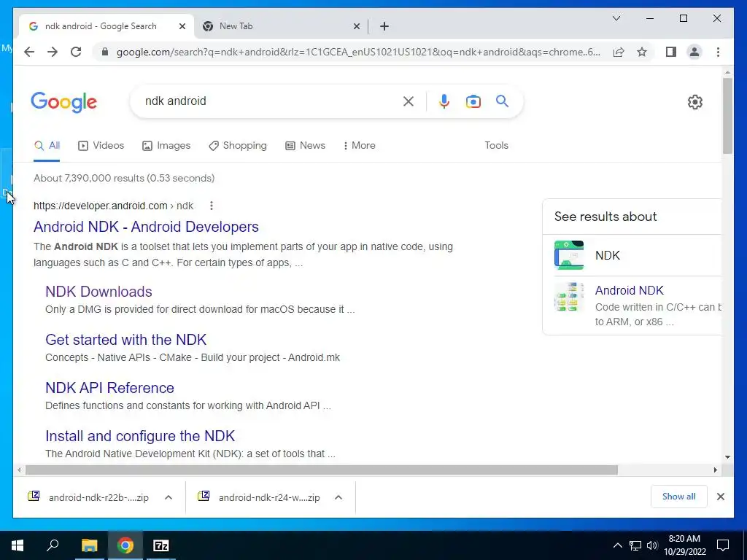Image resolution: width=747 pixels, height=560 pixels.
Task: Click Show all downloads button
Action: tap(679, 497)
